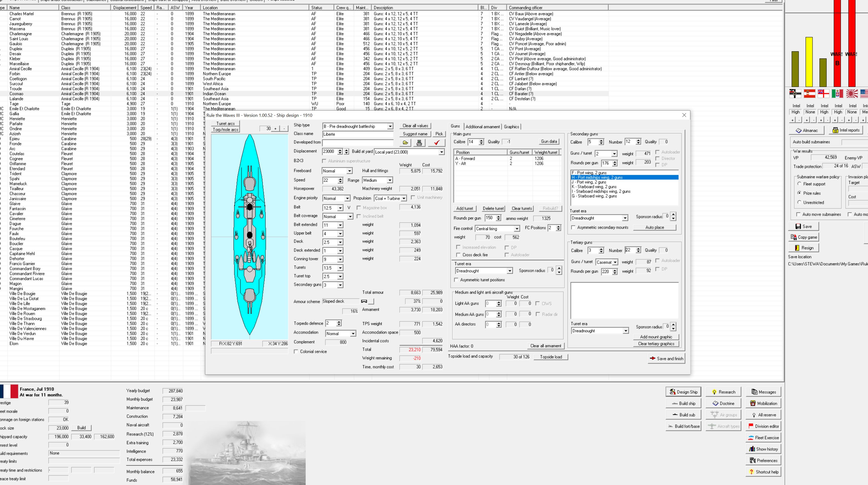Click the Show history button
Image resolution: width=868 pixels, height=485 pixels.
pos(763,449)
